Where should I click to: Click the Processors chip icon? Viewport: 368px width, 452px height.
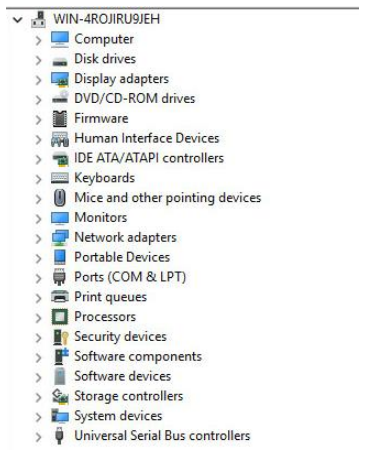tap(60, 317)
